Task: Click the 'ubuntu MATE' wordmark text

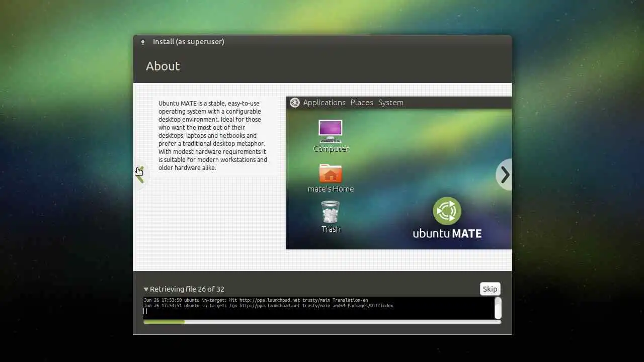Action: click(x=447, y=233)
